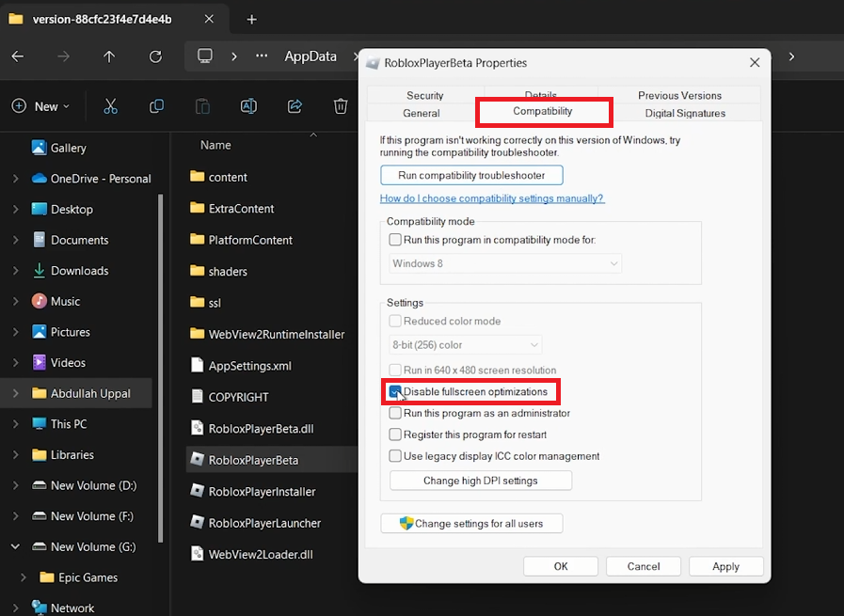Check Register this program for restart
844x616 pixels.
coord(395,434)
